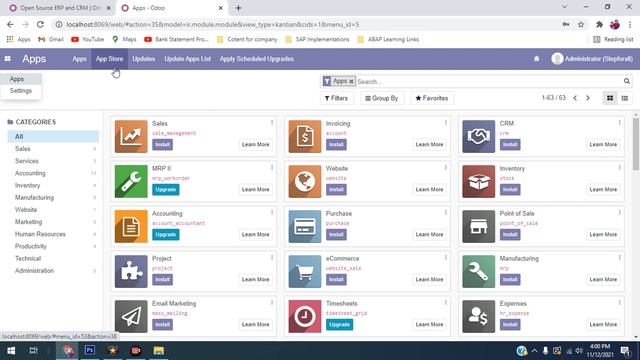Click the Email Marketing paper plane icon

(131, 316)
